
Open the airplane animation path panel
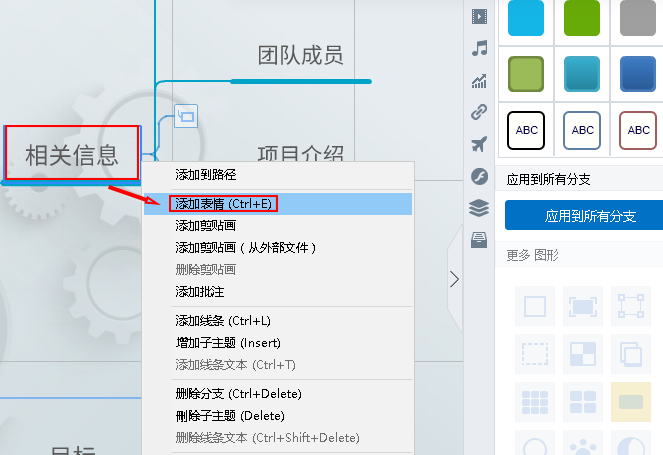tap(480, 144)
